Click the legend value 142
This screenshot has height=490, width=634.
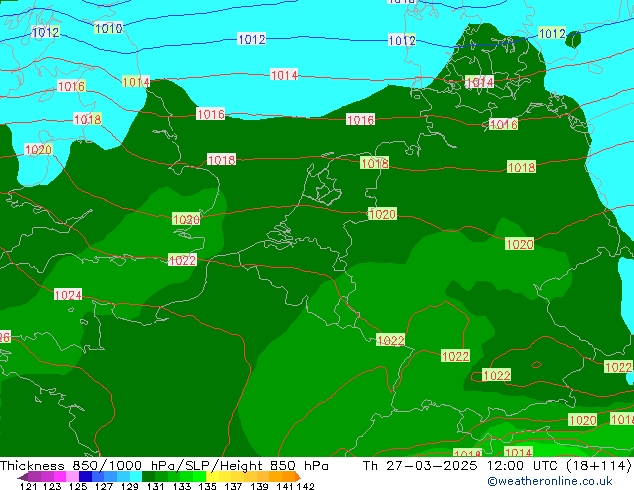pyautogui.click(x=306, y=486)
